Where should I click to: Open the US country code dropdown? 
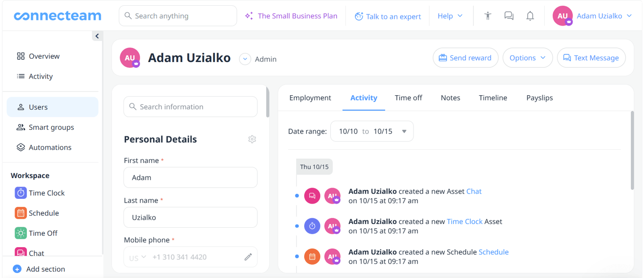click(x=137, y=258)
